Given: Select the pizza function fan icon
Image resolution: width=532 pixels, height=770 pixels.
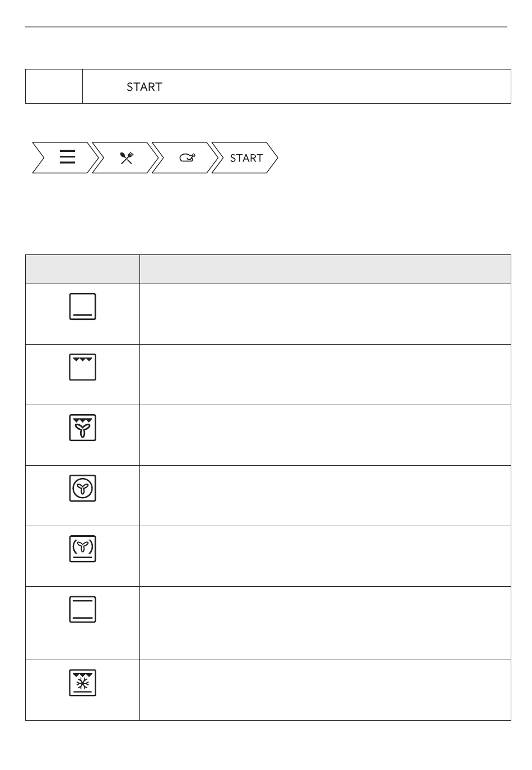Looking at the screenshot, I should 83,549.
